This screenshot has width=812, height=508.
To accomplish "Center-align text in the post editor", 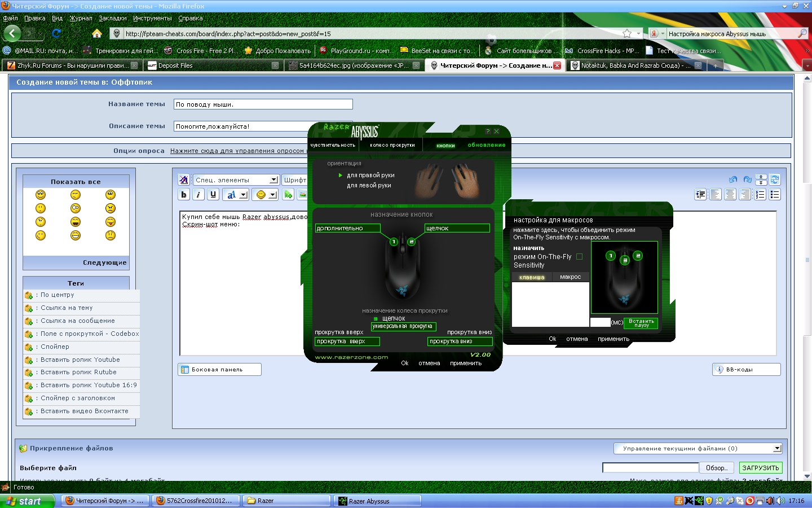I will click(x=730, y=195).
